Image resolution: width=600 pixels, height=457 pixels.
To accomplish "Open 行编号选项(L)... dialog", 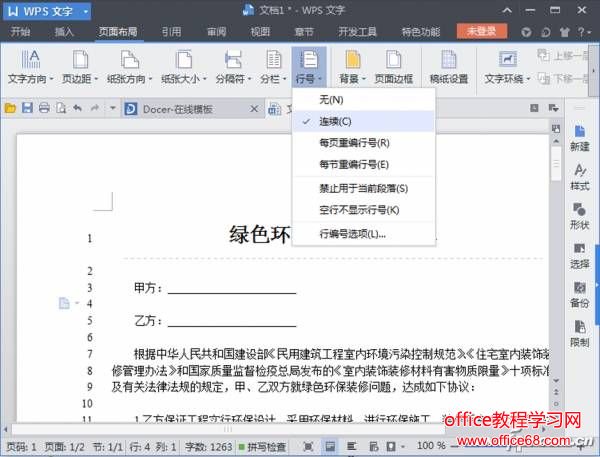I will tap(364, 233).
